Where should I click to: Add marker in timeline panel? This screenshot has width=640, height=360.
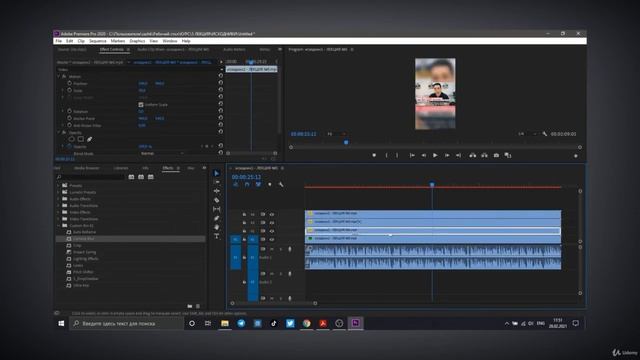click(x=269, y=184)
